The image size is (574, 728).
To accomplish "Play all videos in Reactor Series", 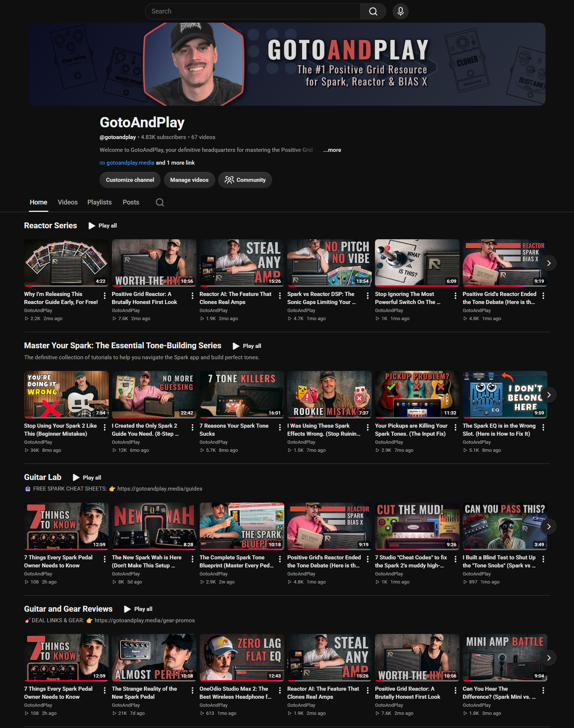I will (103, 226).
